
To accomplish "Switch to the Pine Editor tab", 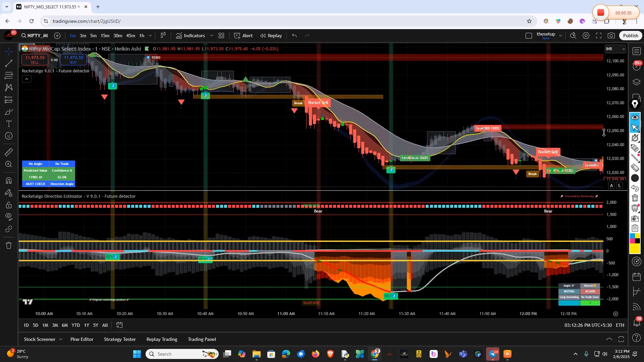I will (82, 339).
